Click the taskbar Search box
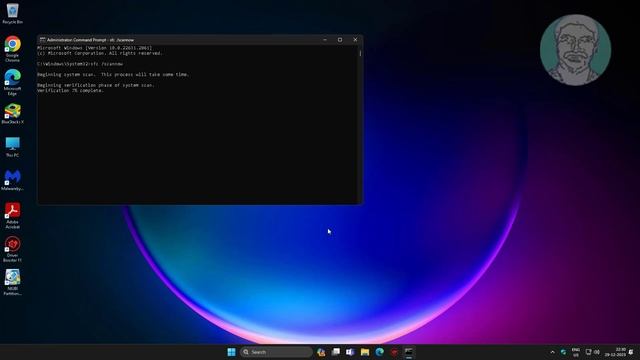The height and width of the screenshot is (360, 640). click(276, 352)
